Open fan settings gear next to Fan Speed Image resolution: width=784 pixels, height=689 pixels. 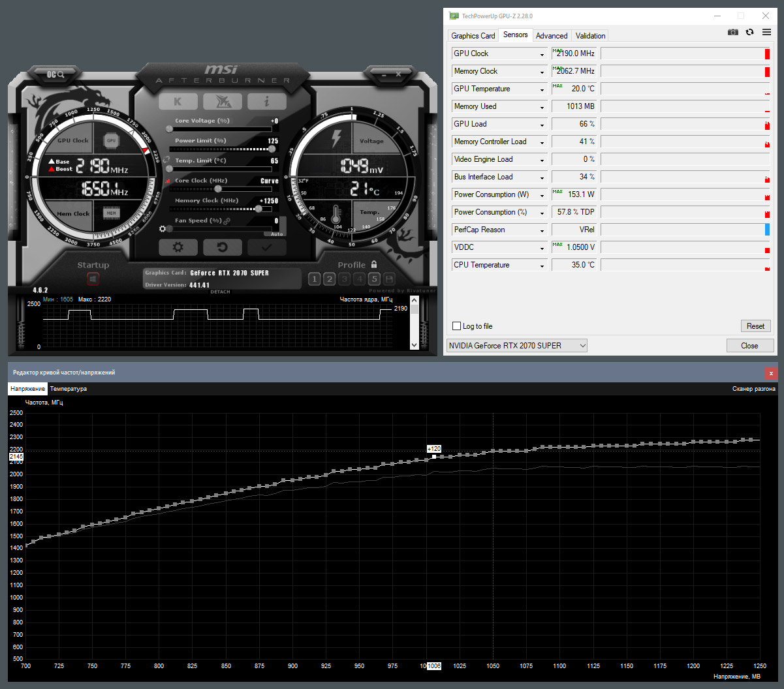click(x=163, y=229)
